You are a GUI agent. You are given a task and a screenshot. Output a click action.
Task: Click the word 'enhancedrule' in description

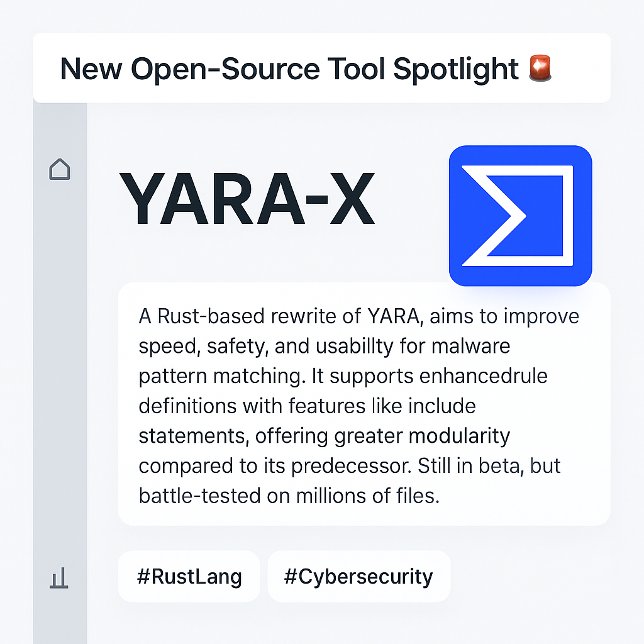pos(484,376)
